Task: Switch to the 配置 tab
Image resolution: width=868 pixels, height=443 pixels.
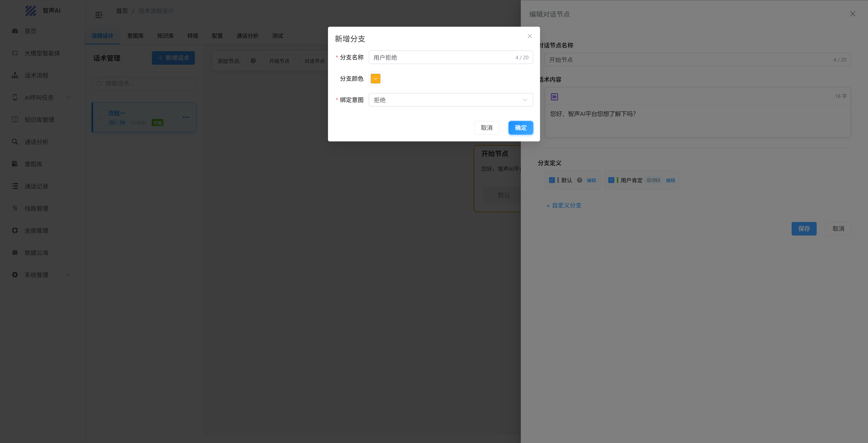Action: coord(217,36)
